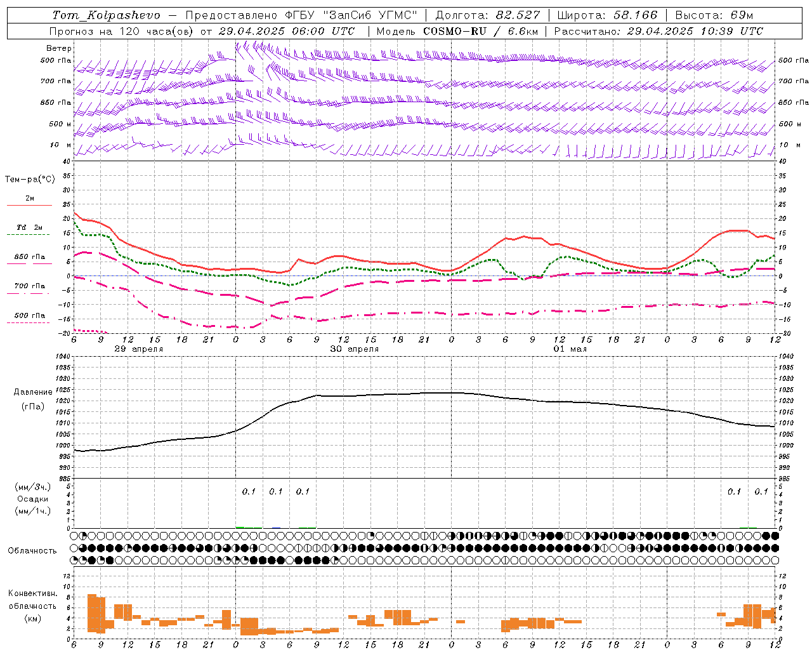Image resolution: width=812 pixels, height=650 pixels.
Task: Click the 30 апреля date label
Action: (x=354, y=349)
